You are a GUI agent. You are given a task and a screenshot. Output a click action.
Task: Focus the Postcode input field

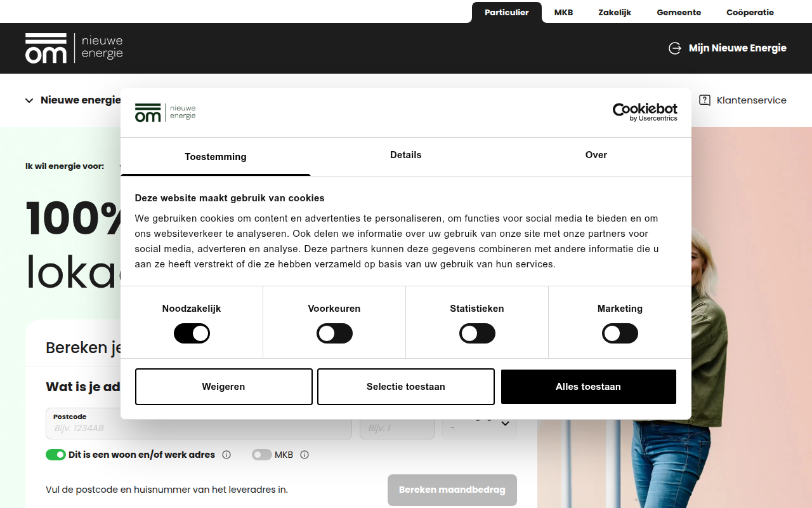(x=199, y=424)
